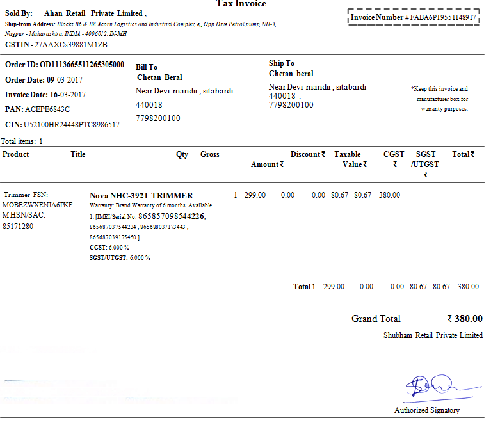Click serial number 865687039175450
This screenshot has height=448, width=500.
click(x=113, y=237)
